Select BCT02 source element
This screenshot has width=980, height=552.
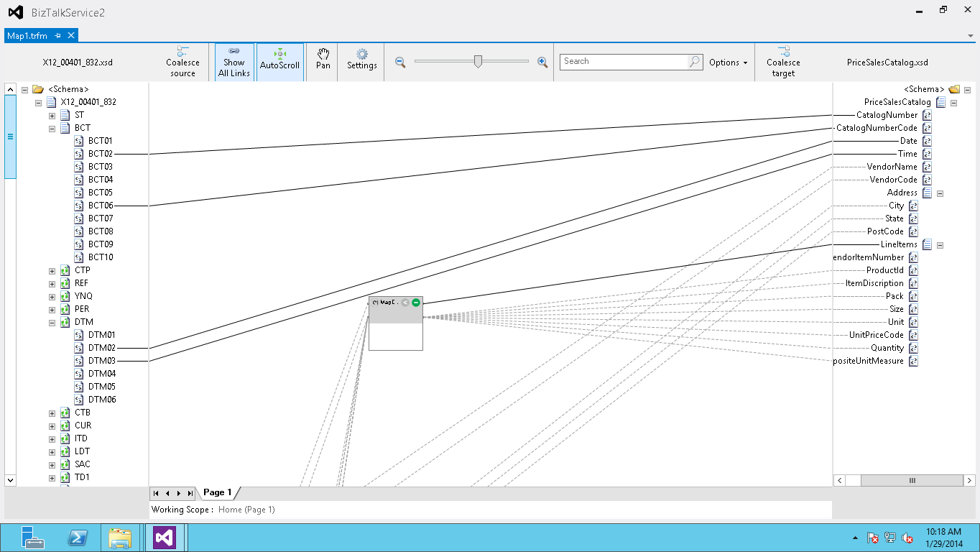101,154
